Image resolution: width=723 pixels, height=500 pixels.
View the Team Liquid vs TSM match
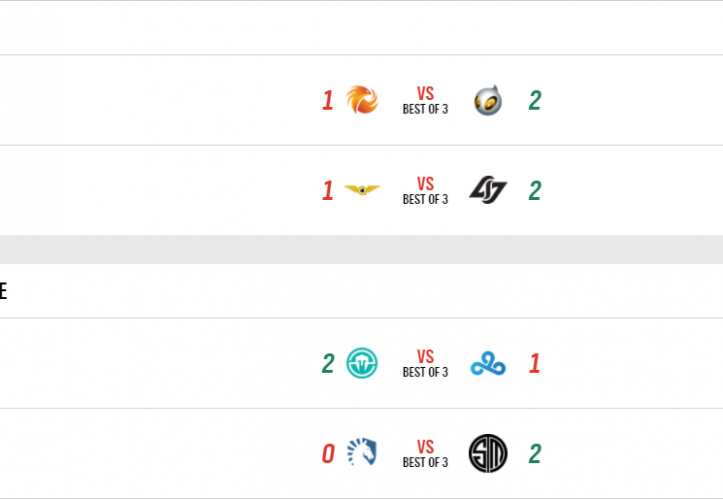tap(425, 454)
